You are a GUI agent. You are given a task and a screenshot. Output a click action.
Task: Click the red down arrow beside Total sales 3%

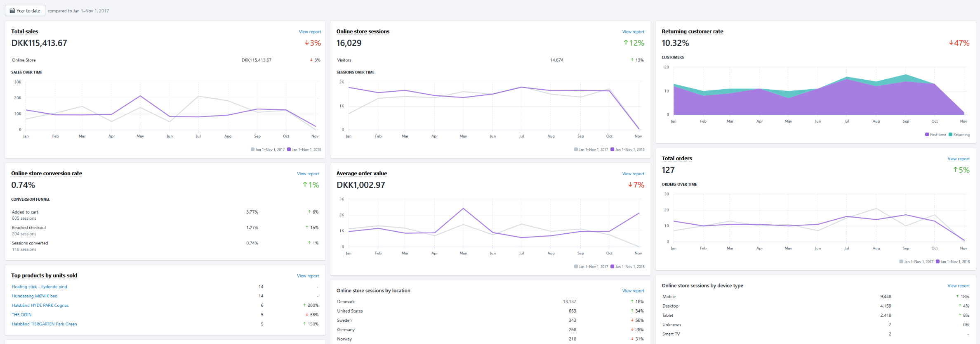(x=306, y=43)
